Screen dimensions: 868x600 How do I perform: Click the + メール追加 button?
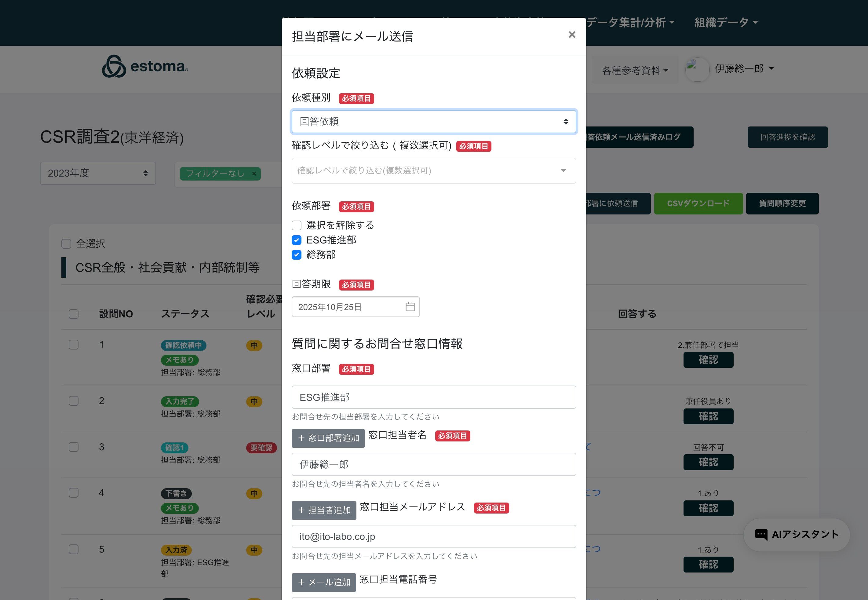pyautogui.click(x=324, y=582)
